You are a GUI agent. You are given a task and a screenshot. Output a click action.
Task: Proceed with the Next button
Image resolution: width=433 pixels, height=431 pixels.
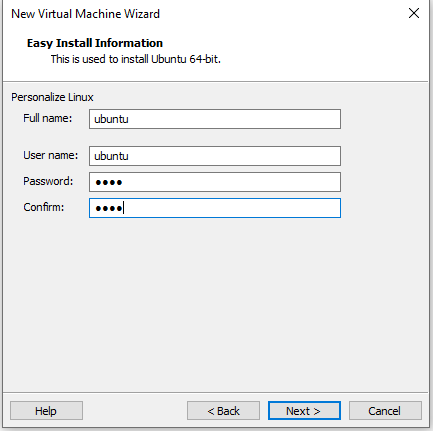pos(304,411)
